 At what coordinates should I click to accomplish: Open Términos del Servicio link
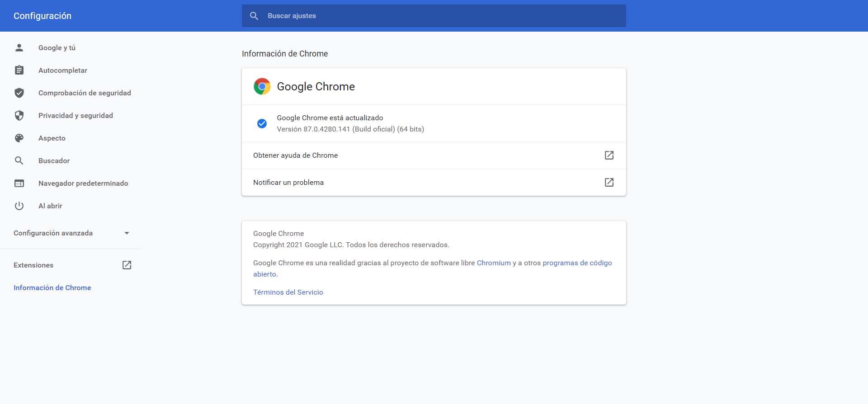(x=288, y=292)
